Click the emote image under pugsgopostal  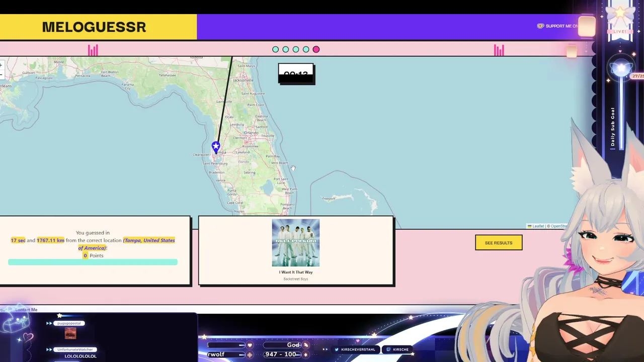point(70,333)
